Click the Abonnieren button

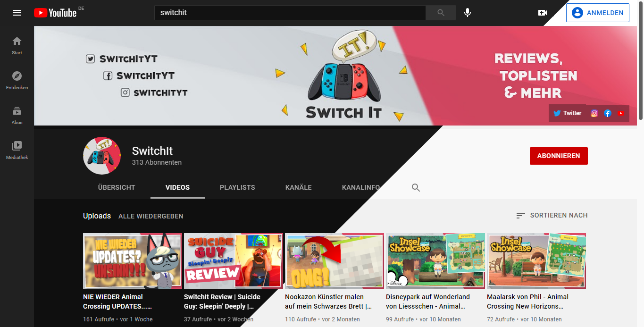559,156
